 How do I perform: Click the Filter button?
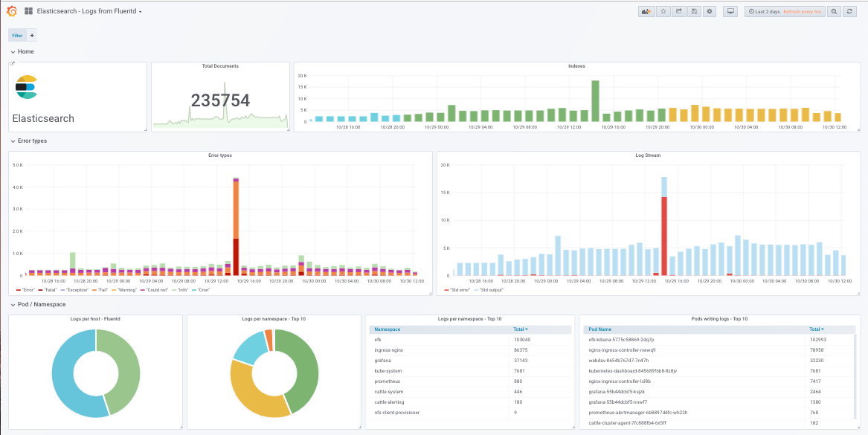[x=18, y=36]
